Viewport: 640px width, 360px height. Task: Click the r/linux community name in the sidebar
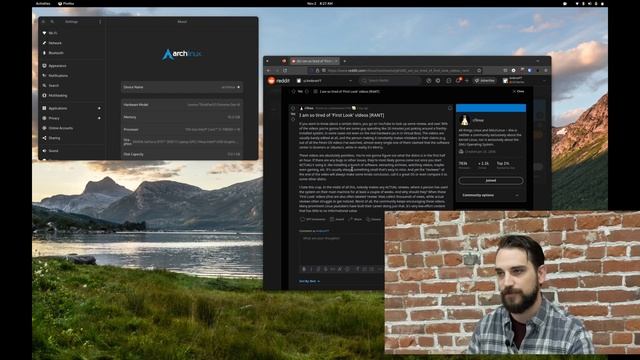(x=478, y=120)
